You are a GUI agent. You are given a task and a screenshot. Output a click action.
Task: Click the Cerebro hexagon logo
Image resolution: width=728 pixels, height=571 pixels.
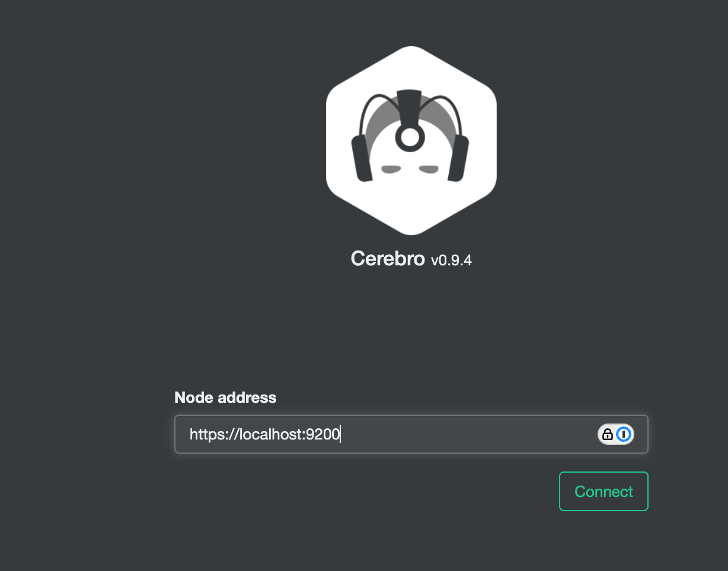click(x=411, y=140)
